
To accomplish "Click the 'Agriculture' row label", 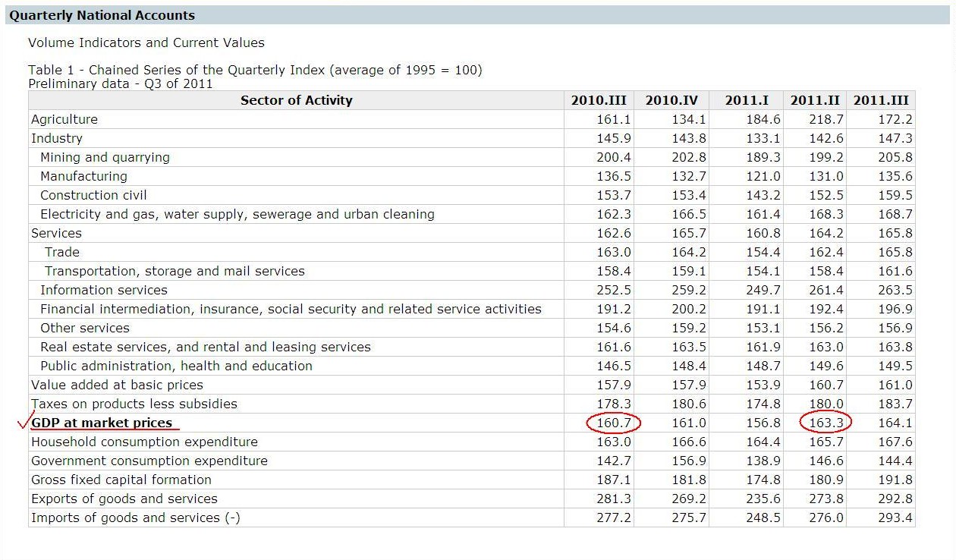I will click(x=64, y=119).
